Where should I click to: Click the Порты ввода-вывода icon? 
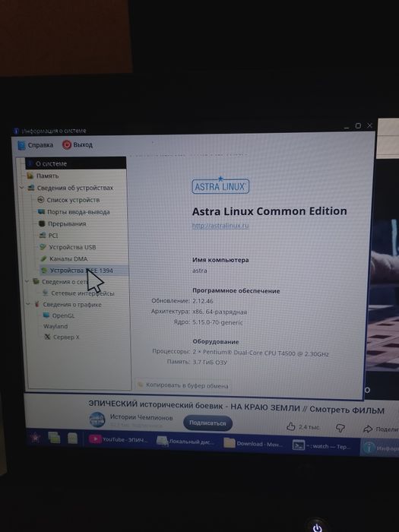41,212
